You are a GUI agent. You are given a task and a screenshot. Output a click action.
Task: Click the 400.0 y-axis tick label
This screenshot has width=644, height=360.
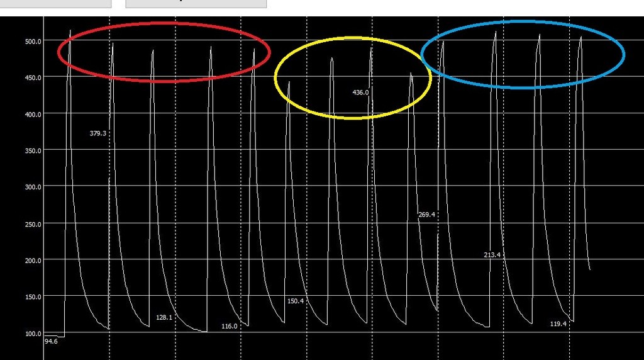[x=33, y=115]
